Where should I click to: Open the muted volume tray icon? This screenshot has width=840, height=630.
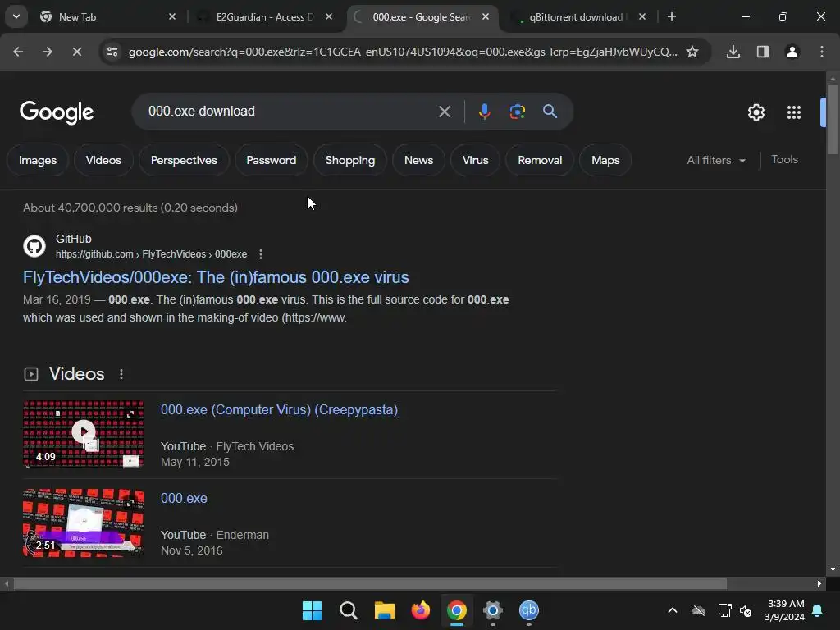point(745,610)
